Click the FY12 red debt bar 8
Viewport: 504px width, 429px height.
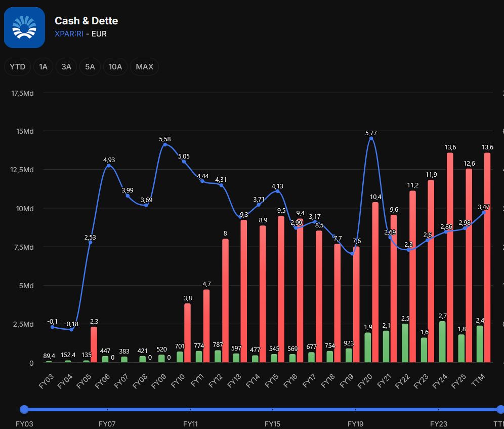[225, 300]
